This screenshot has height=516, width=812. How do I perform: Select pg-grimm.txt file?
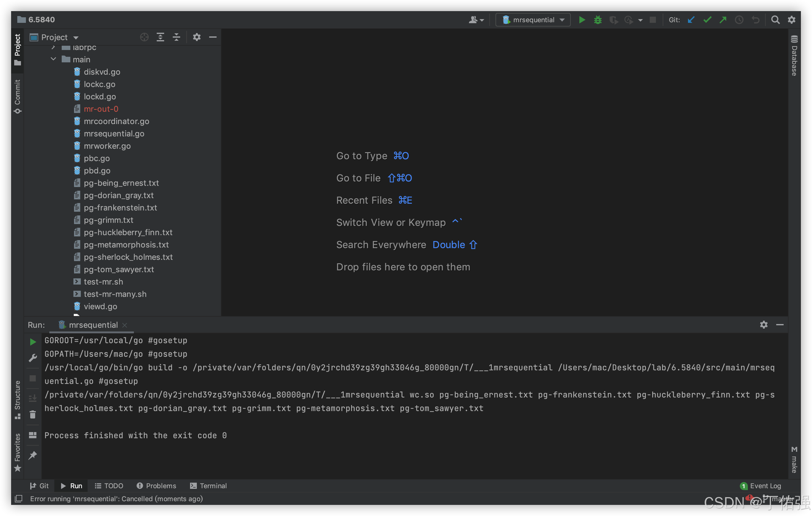coord(108,220)
